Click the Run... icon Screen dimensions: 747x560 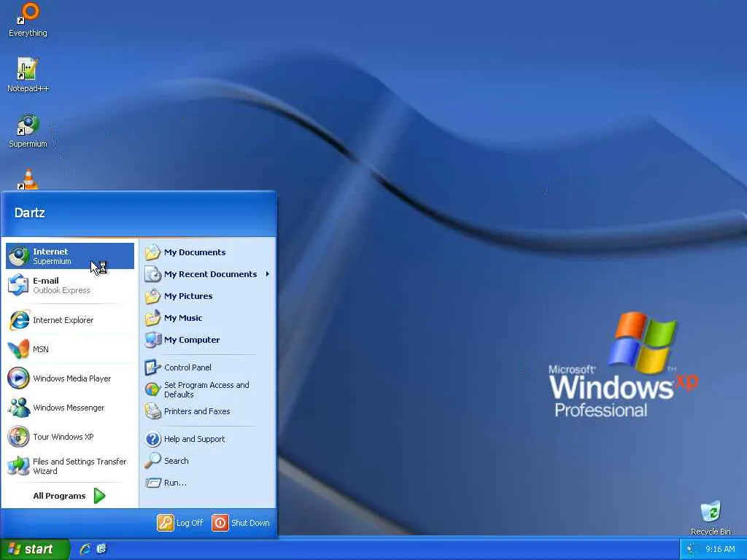[x=153, y=483]
